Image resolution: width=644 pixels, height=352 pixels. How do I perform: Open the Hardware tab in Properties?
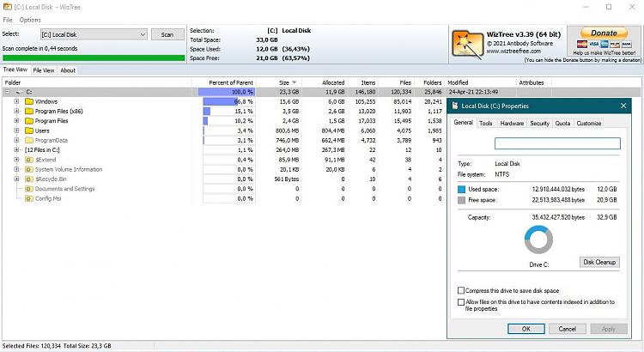[x=512, y=124]
